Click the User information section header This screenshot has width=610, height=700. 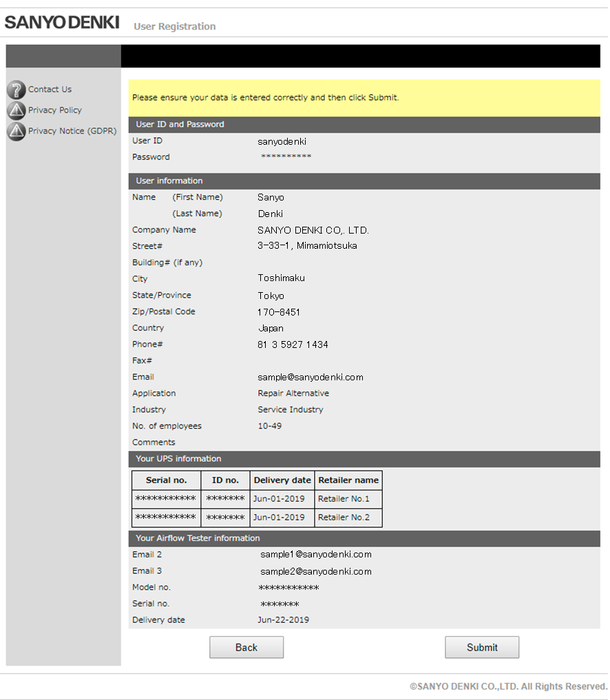point(364,181)
